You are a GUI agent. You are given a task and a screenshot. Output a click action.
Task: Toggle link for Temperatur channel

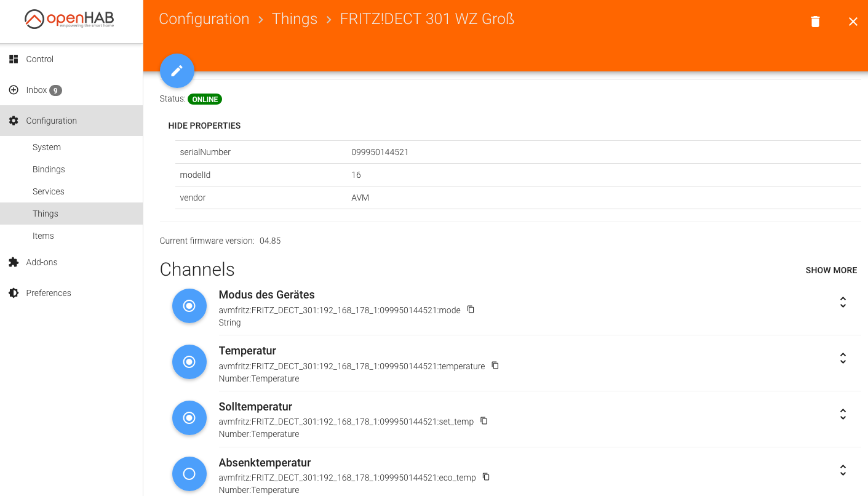click(189, 362)
